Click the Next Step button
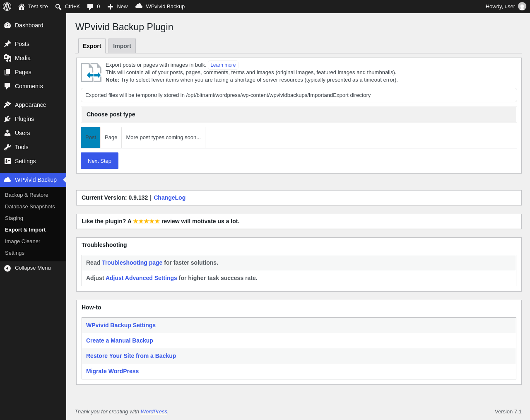The width and height of the screenshot is (530, 420). click(x=99, y=161)
